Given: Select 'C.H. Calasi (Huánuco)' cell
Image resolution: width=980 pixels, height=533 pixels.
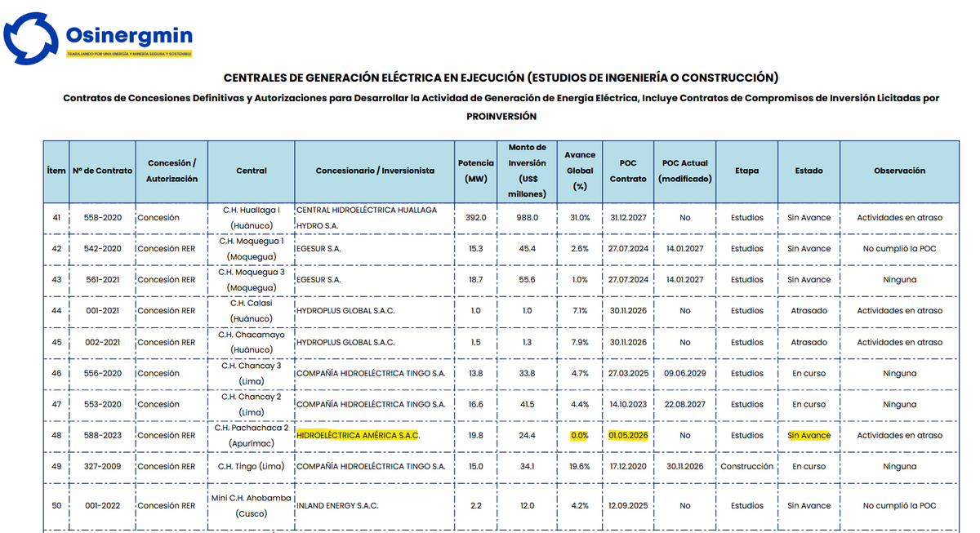Looking at the screenshot, I should click(252, 311).
